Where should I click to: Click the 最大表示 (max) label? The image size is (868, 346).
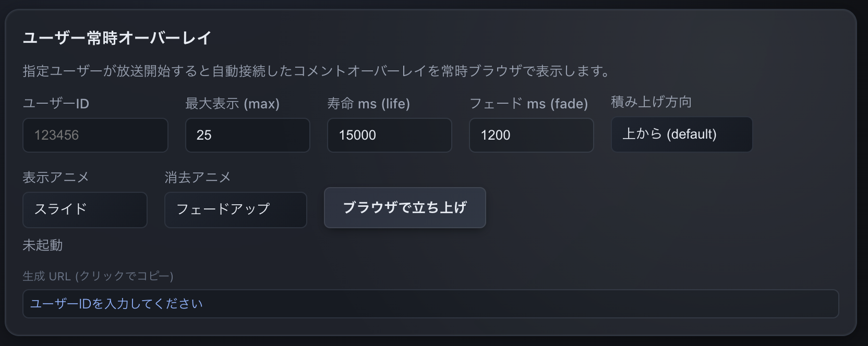(232, 104)
